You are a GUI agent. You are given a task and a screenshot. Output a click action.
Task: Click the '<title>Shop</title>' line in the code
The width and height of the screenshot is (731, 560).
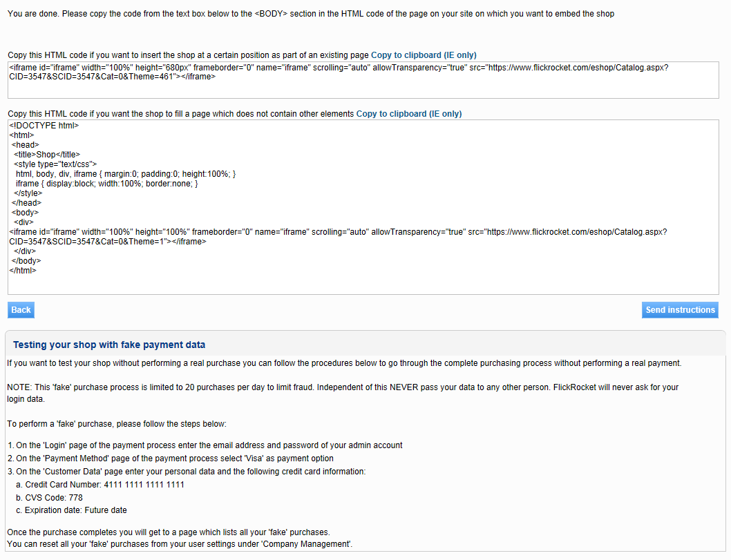click(x=47, y=155)
